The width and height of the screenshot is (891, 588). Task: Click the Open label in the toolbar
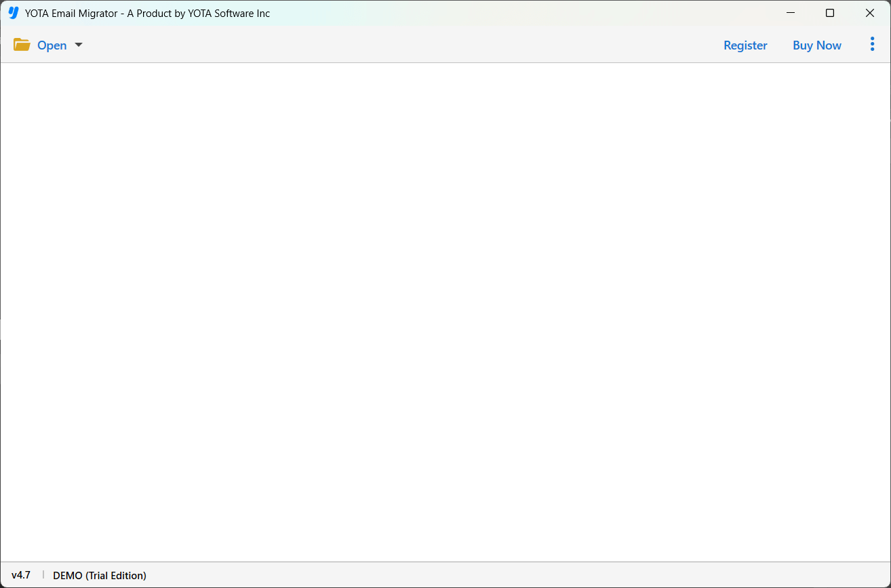tap(52, 45)
